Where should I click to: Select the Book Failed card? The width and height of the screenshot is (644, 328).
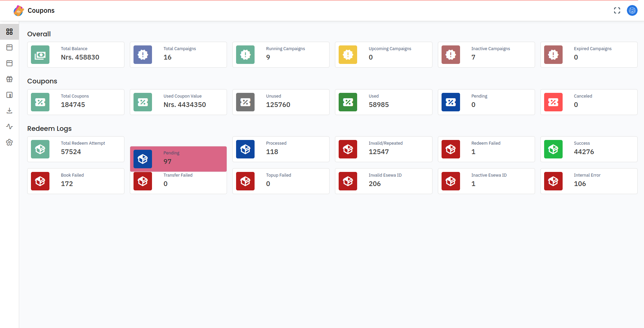76,181
